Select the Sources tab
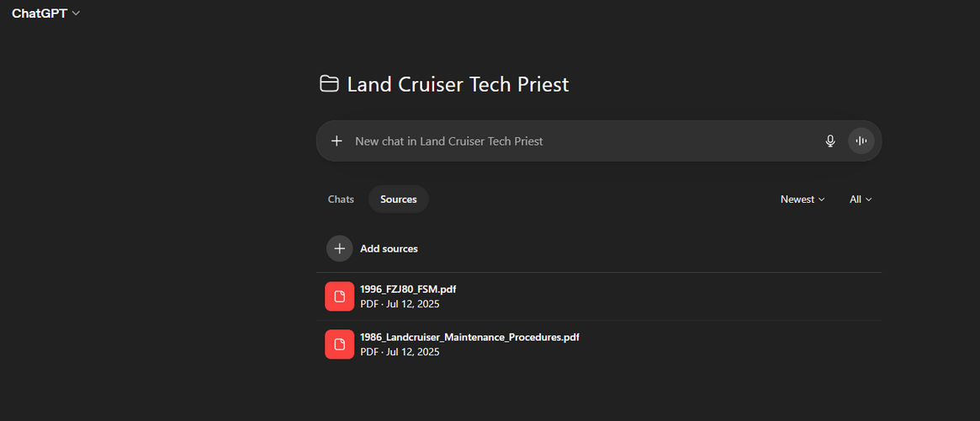Screen dimensions: 980x421 [x=398, y=200]
